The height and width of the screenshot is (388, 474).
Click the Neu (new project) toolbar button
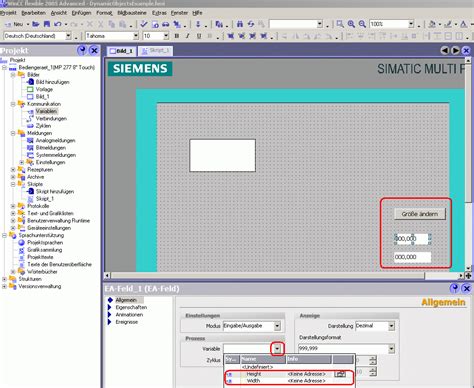(x=15, y=24)
